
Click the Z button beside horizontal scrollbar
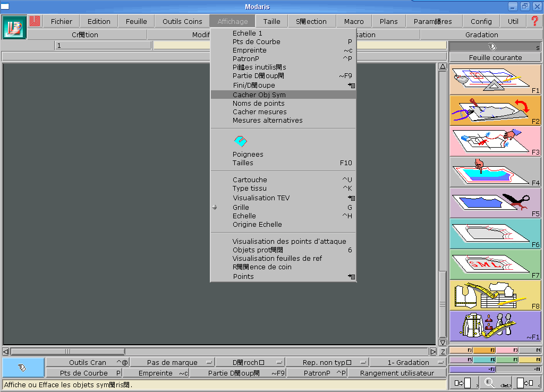tap(443, 352)
